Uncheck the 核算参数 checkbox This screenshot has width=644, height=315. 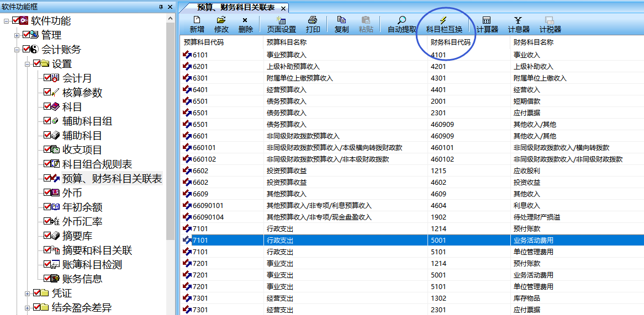click(47, 93)
